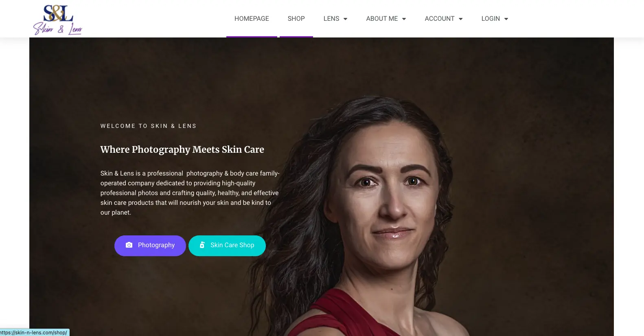644x336 pixels.
Task: Click the 'Where Photography Meets Skin Care' heading
Action: point(182,149)
